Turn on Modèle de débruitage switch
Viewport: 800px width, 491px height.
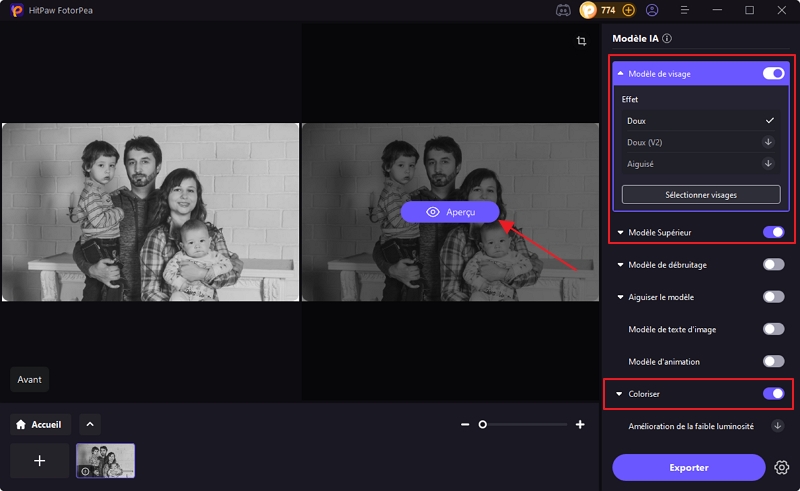coord(773,264)
